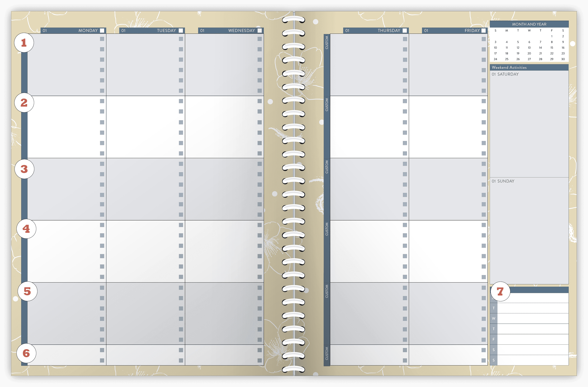Viewport: 588px width, 387px height.
Task: Check the white box in Tuesday header
Action: [x=181, y=31]
